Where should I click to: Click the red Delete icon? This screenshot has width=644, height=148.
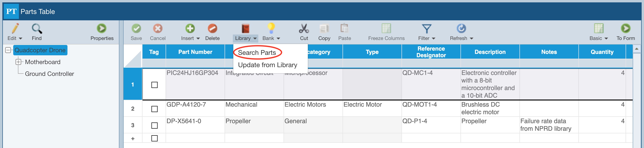(212, 29)
